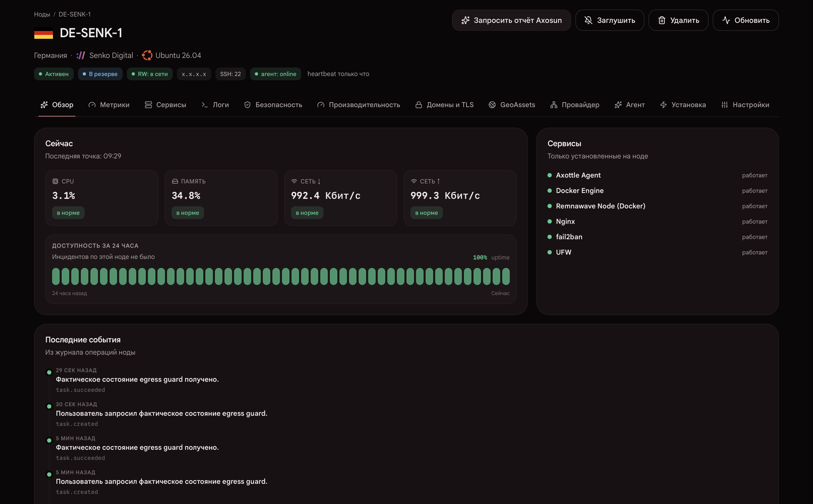Click the gauge icon beside Производительность
The height and width of the screenshot is (504, 813).
pyautogui.click(x=321, y=105)
